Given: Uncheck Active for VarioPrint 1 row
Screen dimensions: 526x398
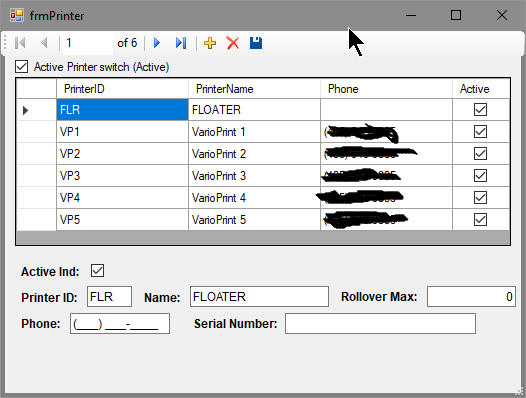Looking at the screenshot, I should [480, 132].
